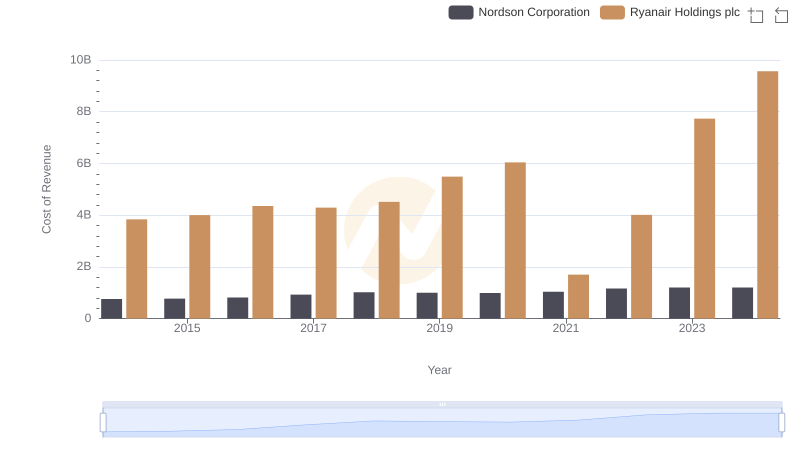Viewport: 800px width, 461px height.
Task: Click the Ryanair bar for 2014
Action: click(x=137, y=269)
